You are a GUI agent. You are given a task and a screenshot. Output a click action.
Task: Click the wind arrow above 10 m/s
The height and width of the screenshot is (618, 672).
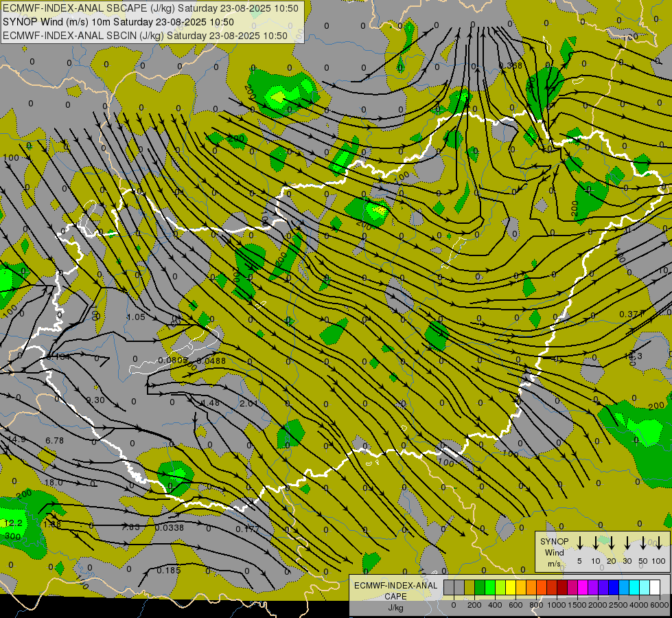click(595, 543)
